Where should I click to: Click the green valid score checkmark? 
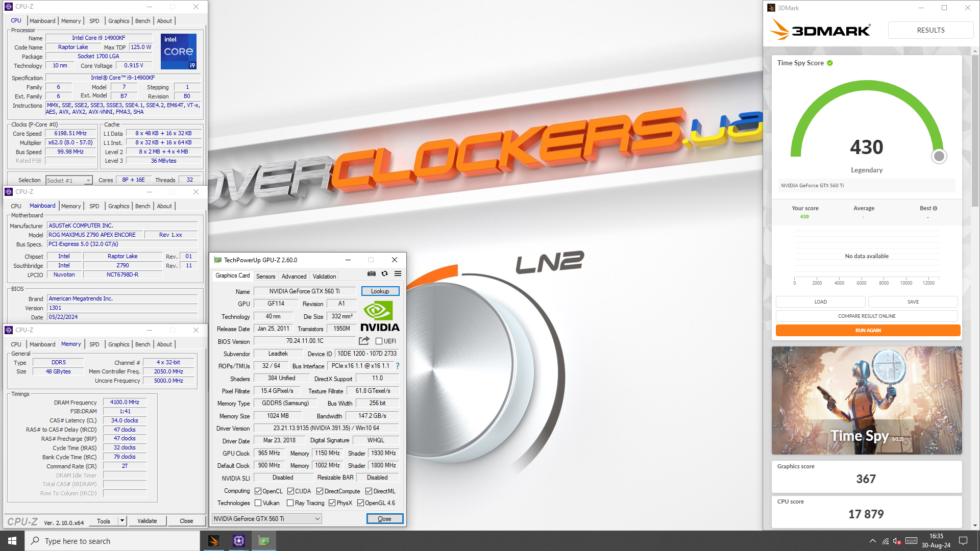(x=830, y=63)
